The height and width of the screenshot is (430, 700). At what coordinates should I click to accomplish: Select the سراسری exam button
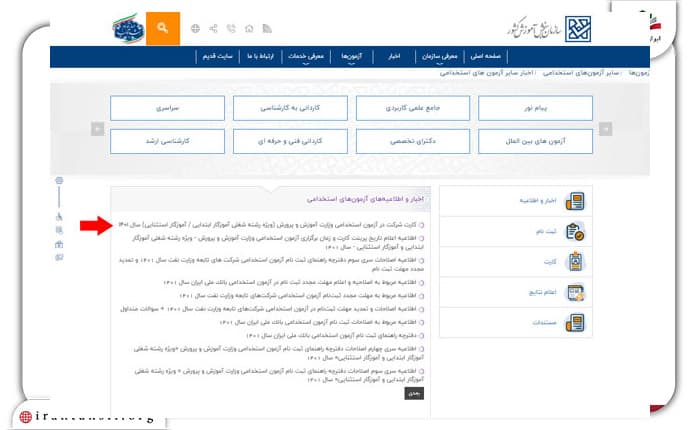point(167,108)
